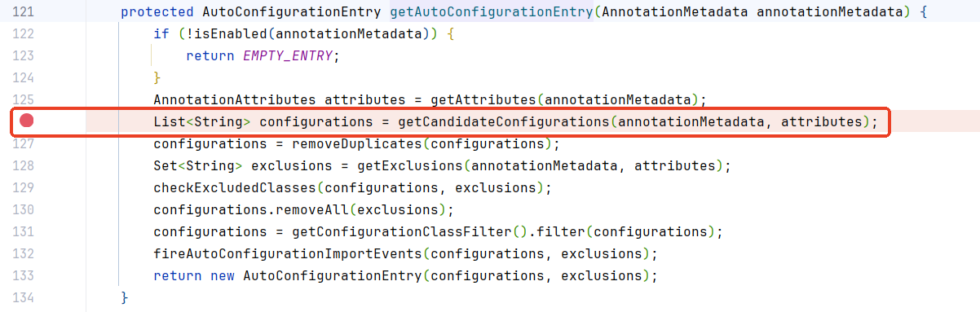980x312 pixels.
Task: Click line number 121 in gutter
Action: click(x=24, y=12)
